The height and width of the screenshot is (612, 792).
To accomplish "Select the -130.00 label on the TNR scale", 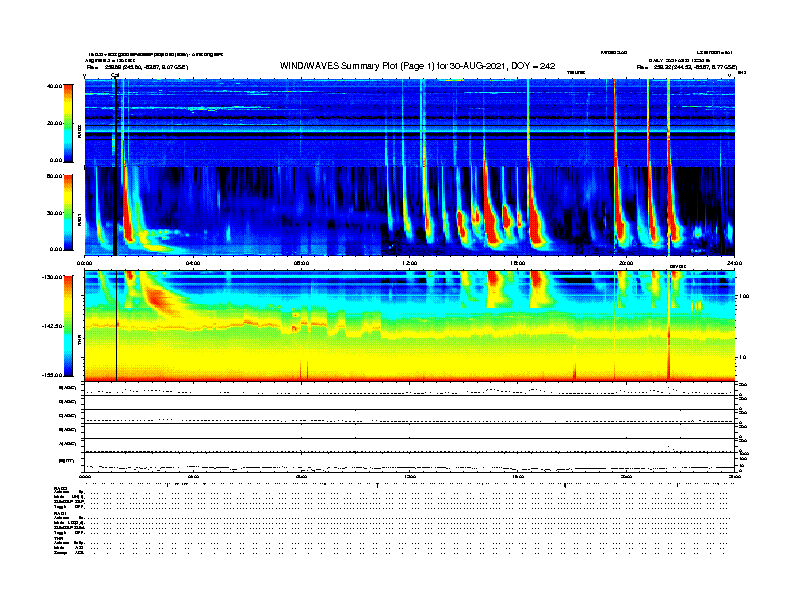I will pyautogui.click(x=53, y=277).
